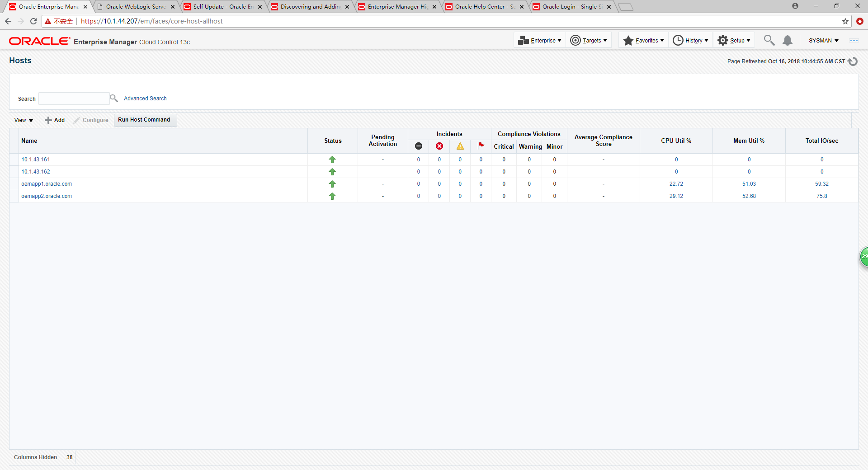
Task: Open the Advanced Search link
Action: coord(145,99)
